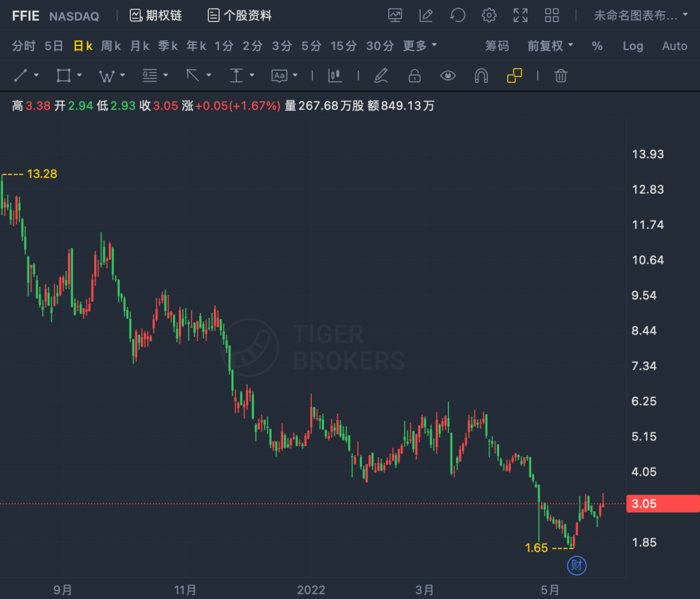
Task: Switch to 15分 interval
Action: point(344,45)
